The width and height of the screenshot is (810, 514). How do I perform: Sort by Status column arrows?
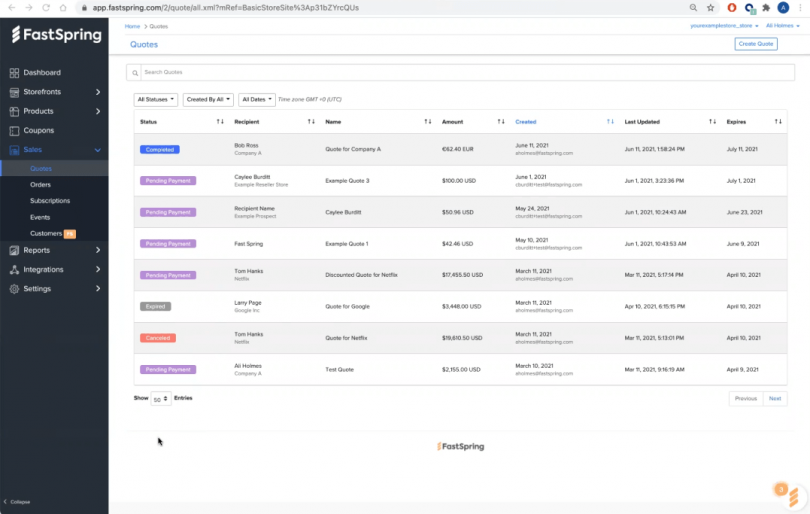[220, 122]
